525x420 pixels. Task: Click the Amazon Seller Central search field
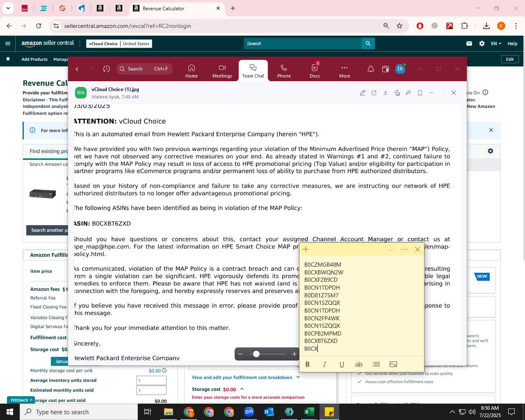click(x=303, y=43)
